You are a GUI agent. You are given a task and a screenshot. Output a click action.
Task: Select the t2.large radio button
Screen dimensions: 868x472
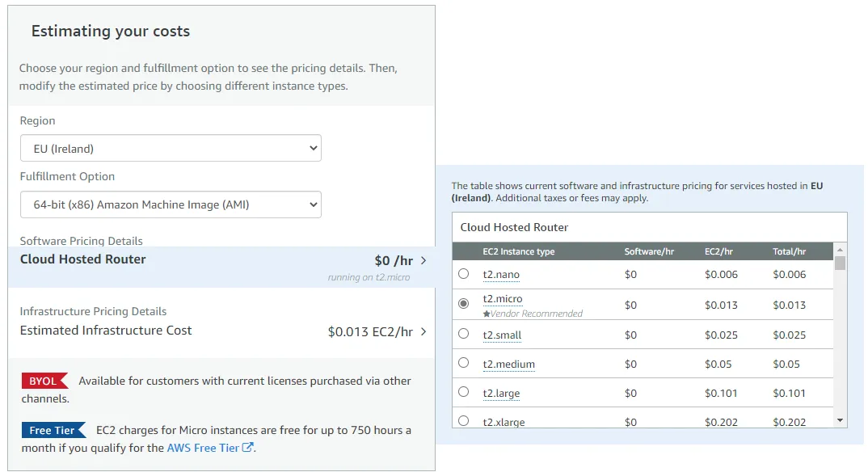[x=463, y=392]
